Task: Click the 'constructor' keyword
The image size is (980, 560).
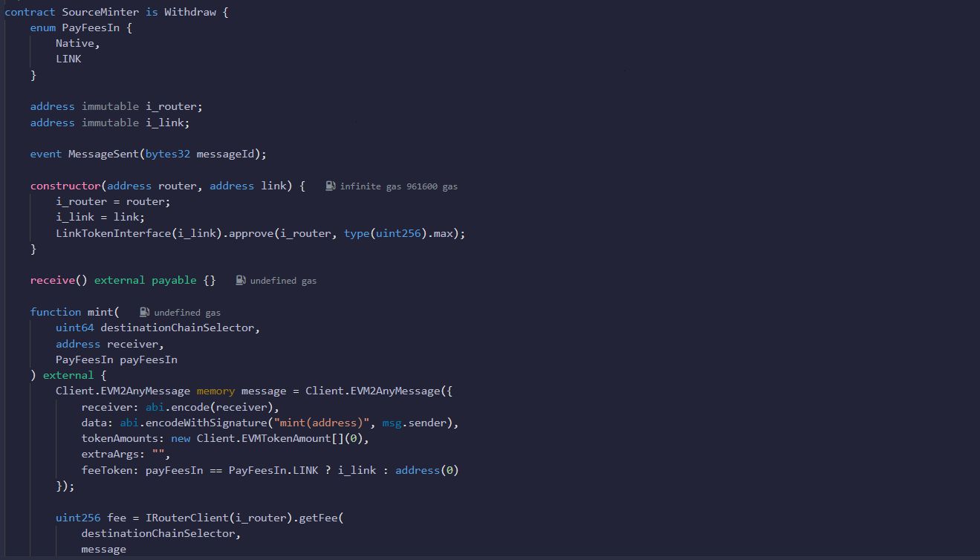Action: click(65, 186)
